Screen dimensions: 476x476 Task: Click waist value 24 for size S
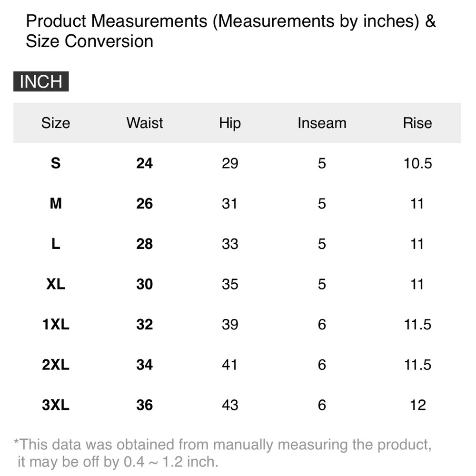[145, 163]
